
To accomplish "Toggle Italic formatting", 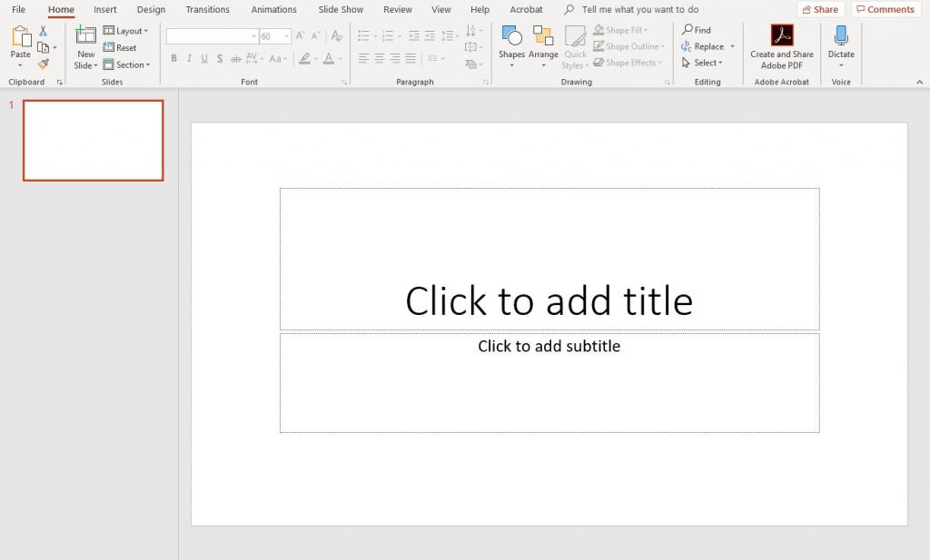I will click(189, 59).
